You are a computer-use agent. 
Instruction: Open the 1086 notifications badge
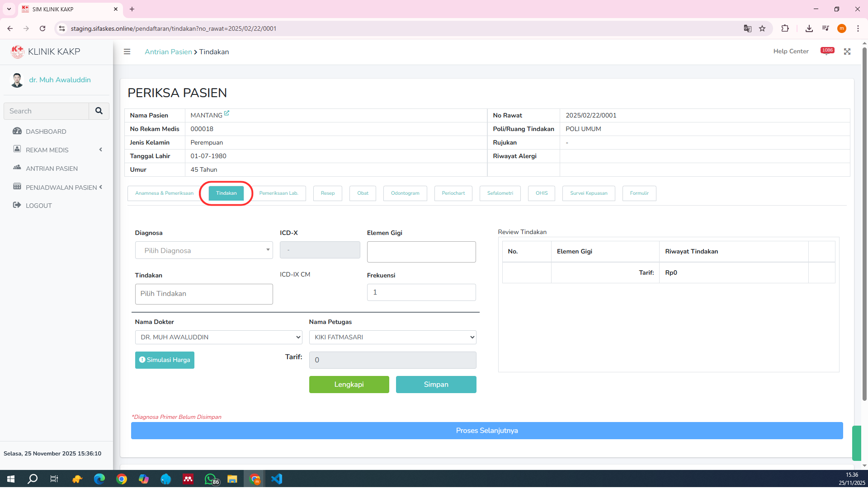point(827,51)
